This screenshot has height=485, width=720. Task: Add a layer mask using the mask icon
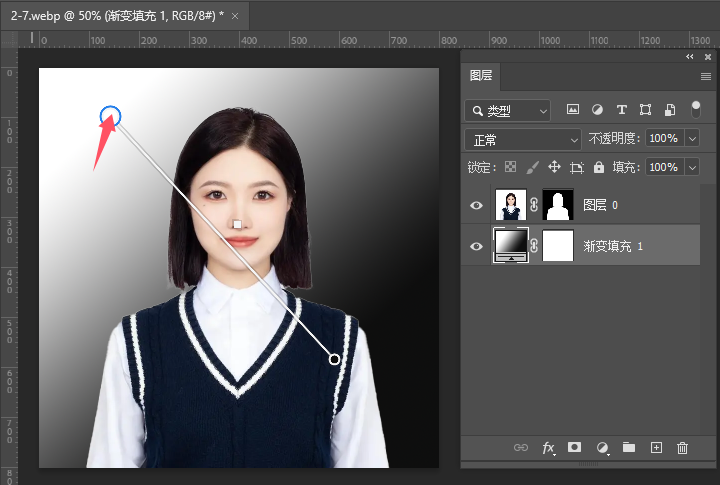pos(575,448)
